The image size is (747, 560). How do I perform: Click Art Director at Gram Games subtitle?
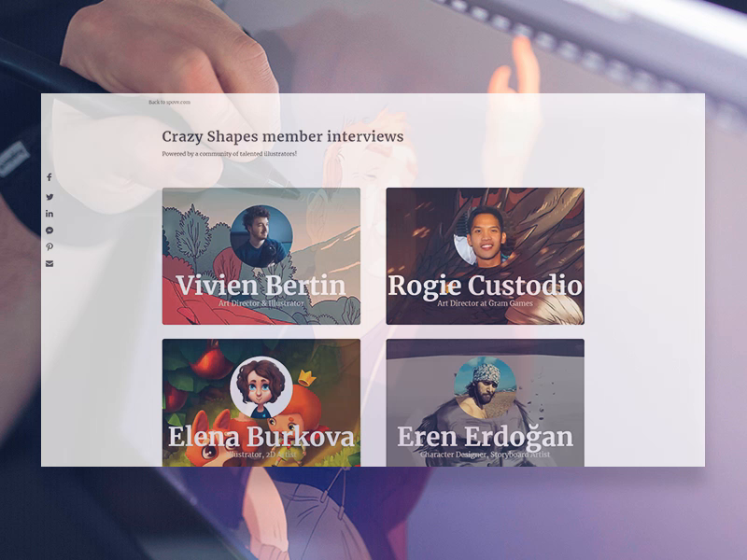tap(485, 302)
